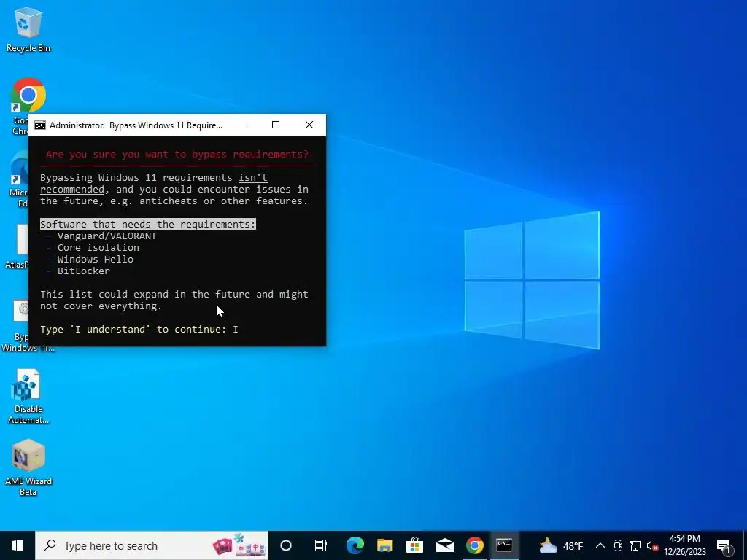Click the 'Core isolation' list line
The image size is (747, 560).
[98, 248]
